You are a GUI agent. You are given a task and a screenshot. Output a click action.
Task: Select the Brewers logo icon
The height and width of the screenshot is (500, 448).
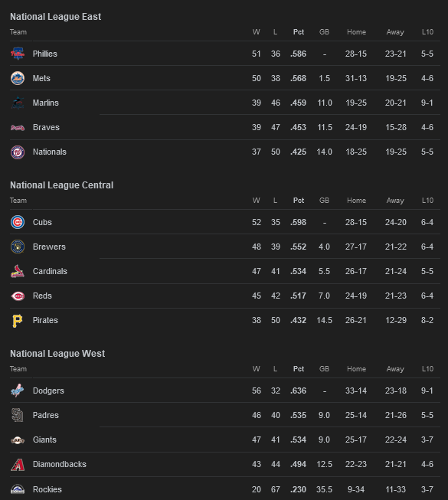pyautogui.click(x=18, y=247)
